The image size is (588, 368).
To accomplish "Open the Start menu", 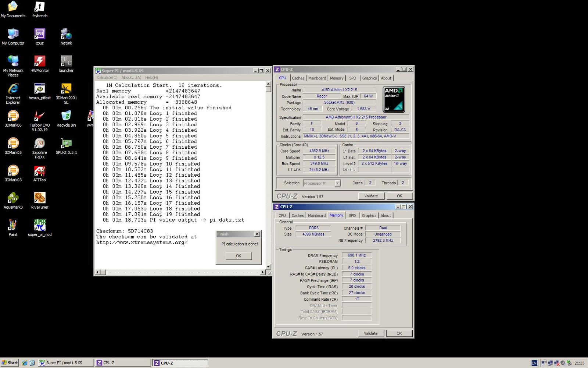I will [10, 363].
